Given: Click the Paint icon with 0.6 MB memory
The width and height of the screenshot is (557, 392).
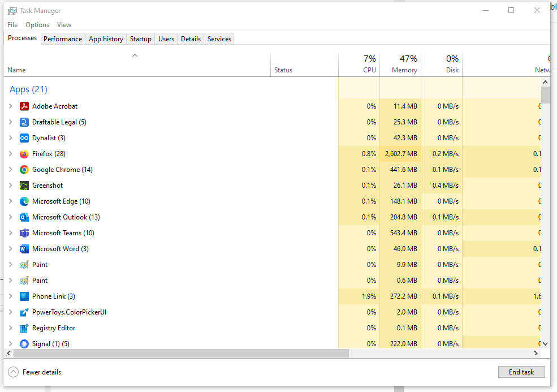Looking at the screenshot, I should 24,281.
